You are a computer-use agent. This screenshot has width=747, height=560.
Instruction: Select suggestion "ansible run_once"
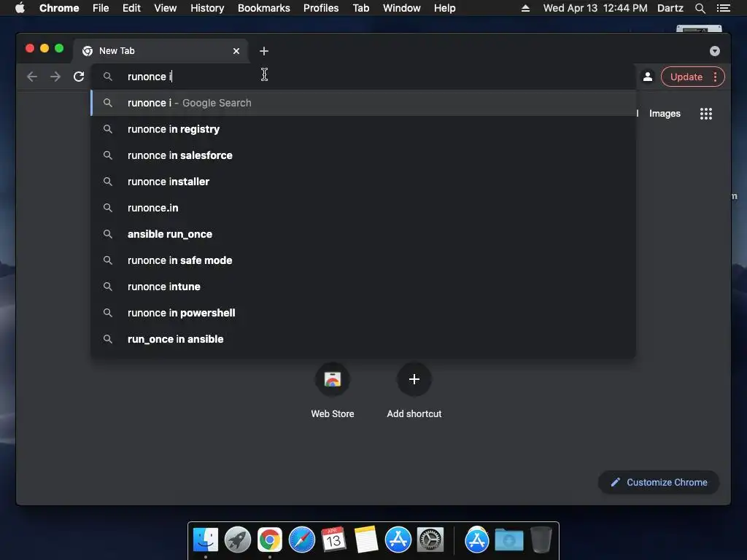click(363, 234)
